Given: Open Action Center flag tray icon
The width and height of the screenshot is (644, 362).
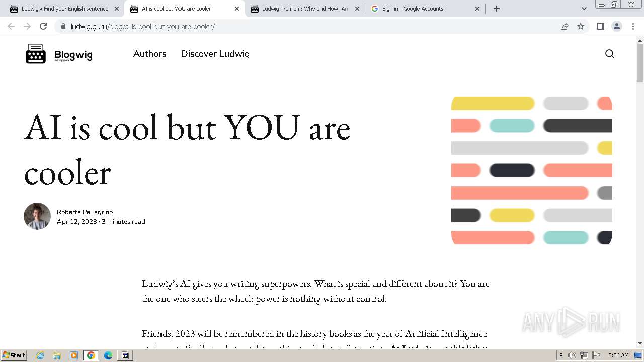Looking at the screenshot, I should pyautogui.click(x=596, y=355).
